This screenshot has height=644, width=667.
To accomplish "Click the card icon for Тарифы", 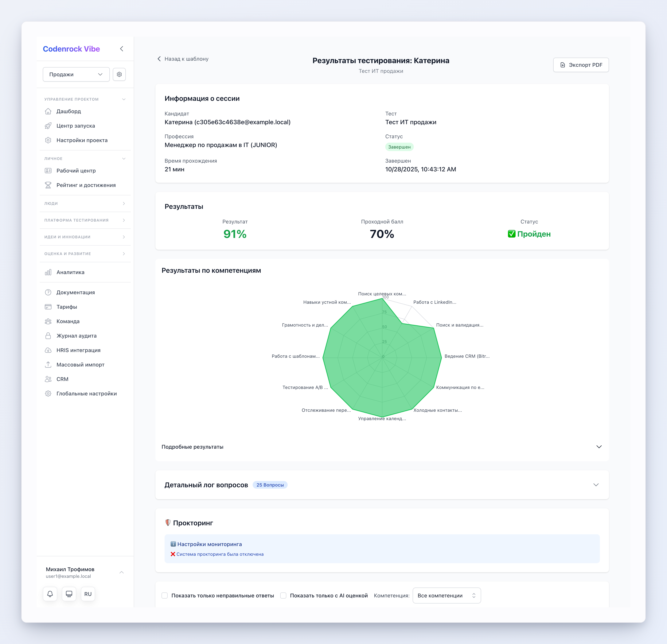I will pos(48,307).
